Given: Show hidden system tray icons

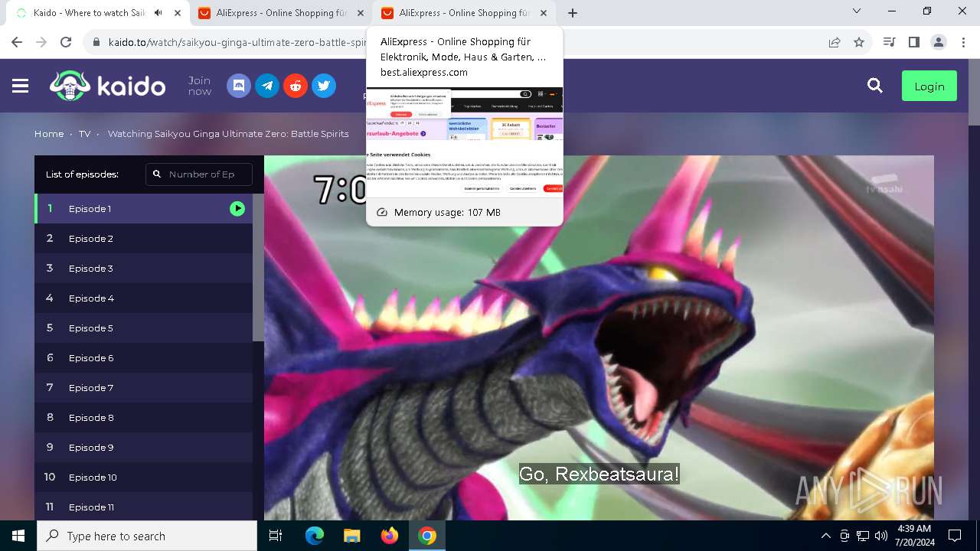Looking at the screenshot, I should coord(825,536).
